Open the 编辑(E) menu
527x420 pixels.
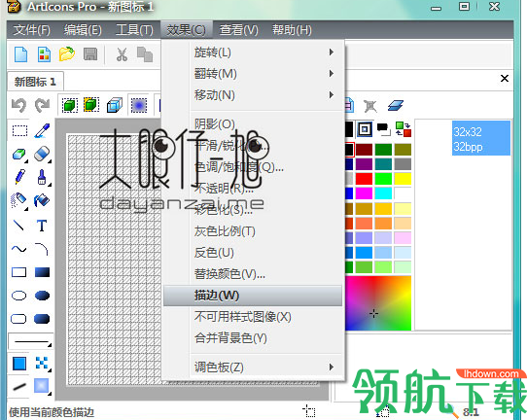[x=83, y=30]
